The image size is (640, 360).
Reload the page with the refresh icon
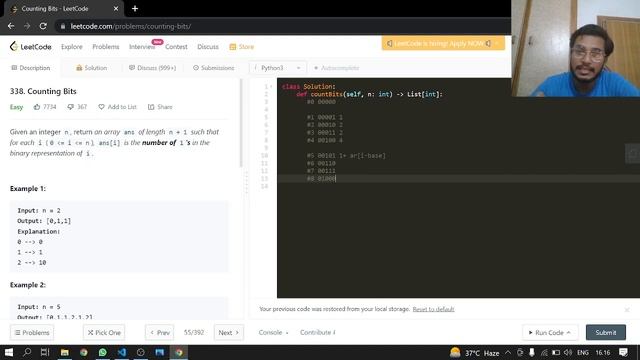coord(43,26)
